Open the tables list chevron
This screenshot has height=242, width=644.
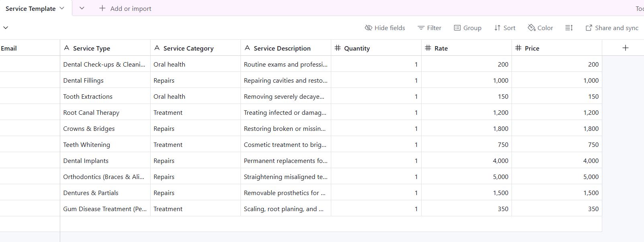pyautogui.click(x=82, y=8)
